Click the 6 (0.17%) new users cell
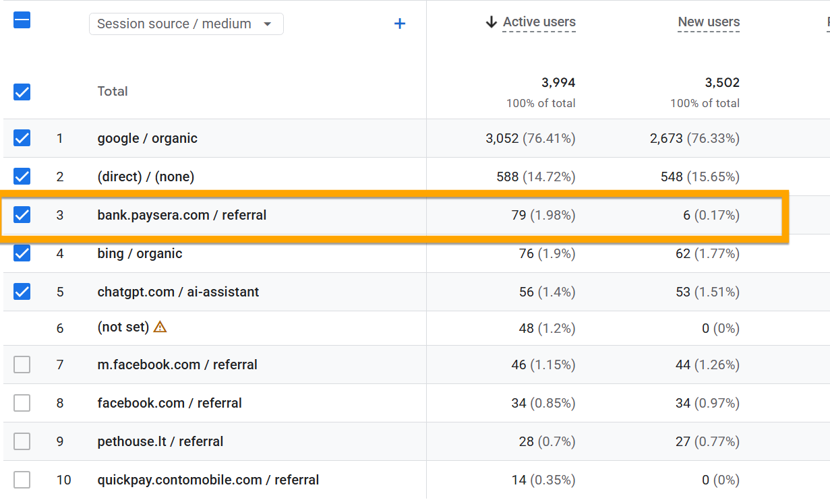Screen dimensions: 830x504 (x=711, y=215)
